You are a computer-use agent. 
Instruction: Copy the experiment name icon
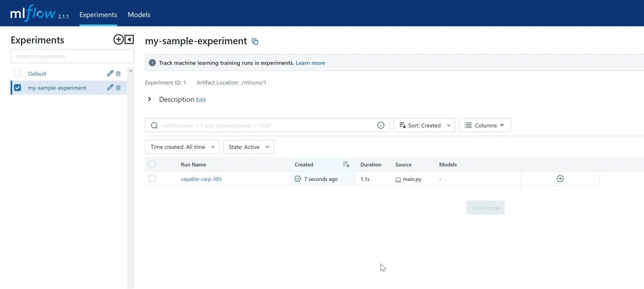tap(255, 42)
